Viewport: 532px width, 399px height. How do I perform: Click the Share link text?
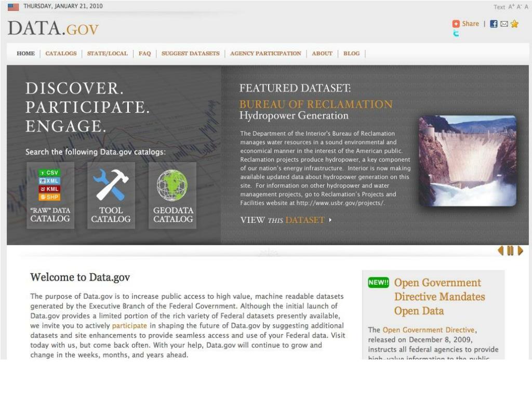tap(470, 24)
